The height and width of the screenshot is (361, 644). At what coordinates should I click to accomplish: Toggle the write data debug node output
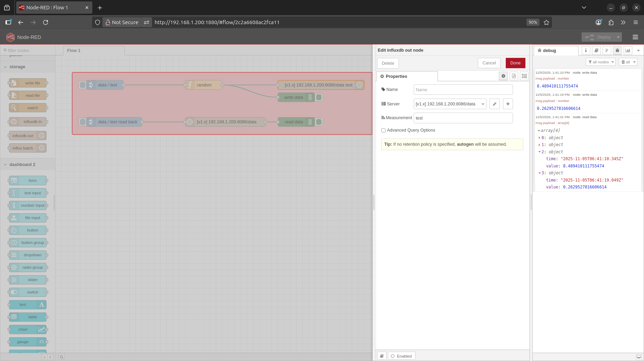click(319, 97)
